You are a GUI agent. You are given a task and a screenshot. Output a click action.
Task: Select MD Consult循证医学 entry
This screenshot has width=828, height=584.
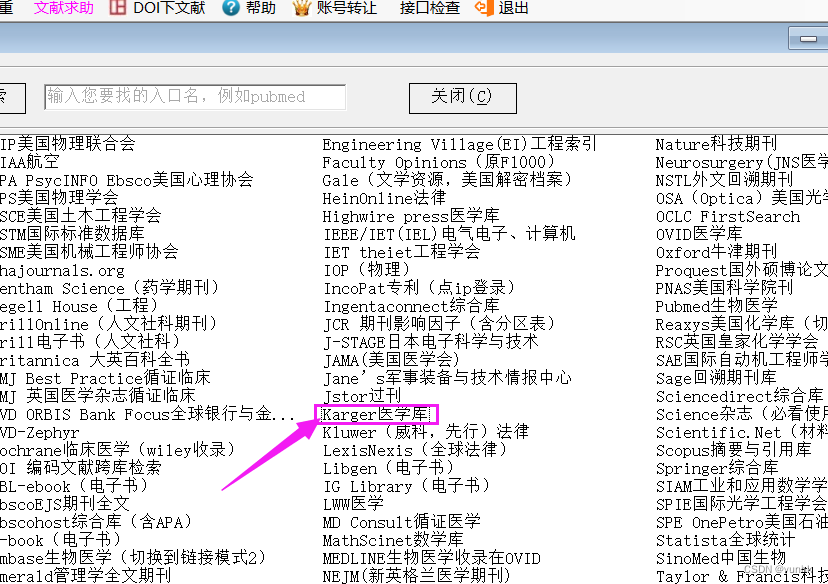pos(401,522)
